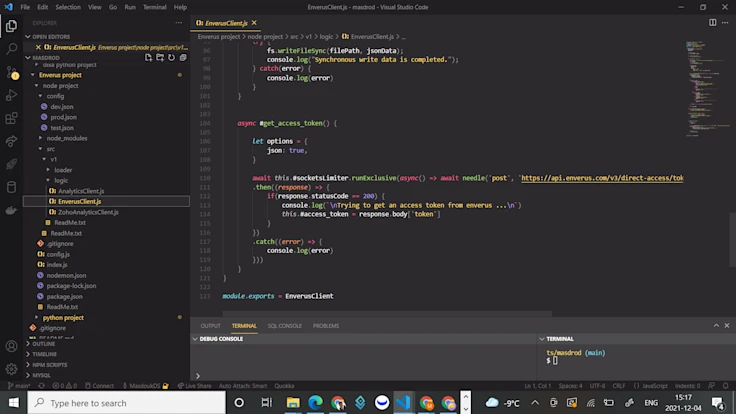Click the Windows search box
736x414 pixels.
tap(126, 403)
